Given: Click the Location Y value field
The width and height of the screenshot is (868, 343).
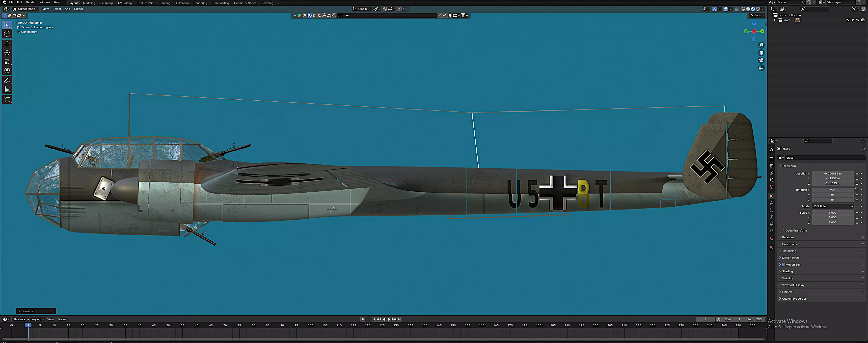Looking at the screenshot, I should point(833,179).
